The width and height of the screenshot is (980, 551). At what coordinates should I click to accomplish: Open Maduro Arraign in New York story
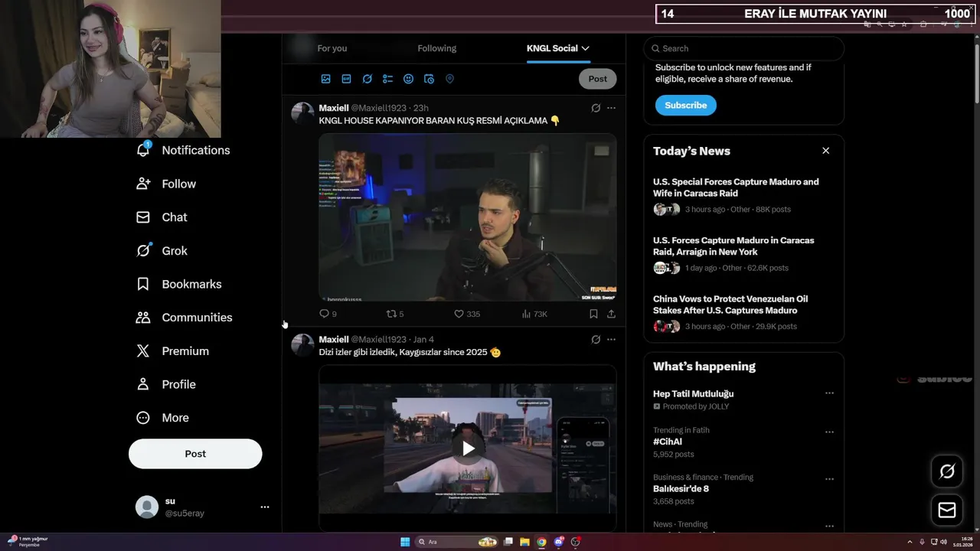tap(733, 246)
